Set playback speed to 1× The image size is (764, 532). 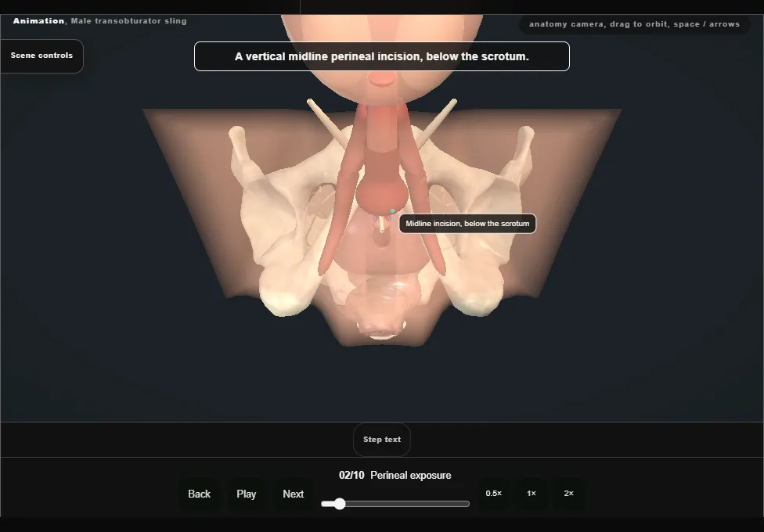click(531, 494)
